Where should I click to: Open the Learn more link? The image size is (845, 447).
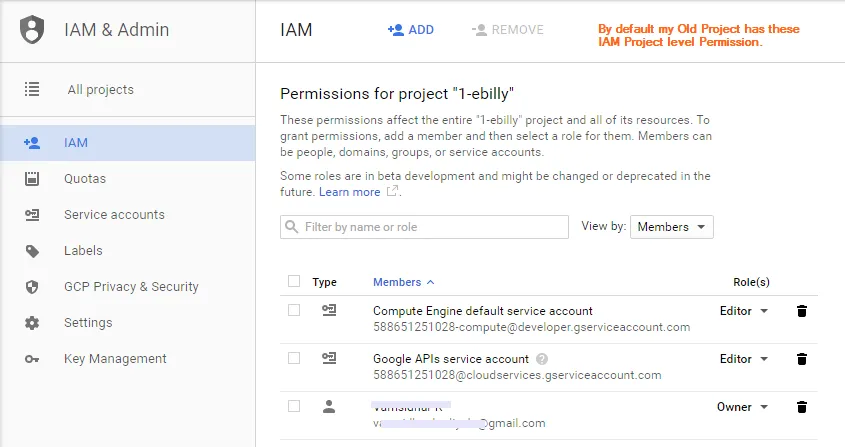(349, 192)
